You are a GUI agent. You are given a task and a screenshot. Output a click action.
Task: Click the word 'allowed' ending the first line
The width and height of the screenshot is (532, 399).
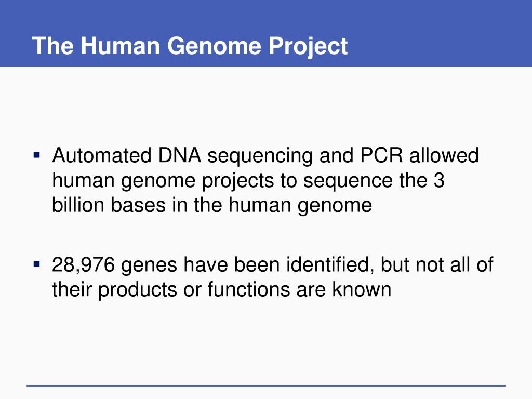pyautogui.click(x=444, y=155)
